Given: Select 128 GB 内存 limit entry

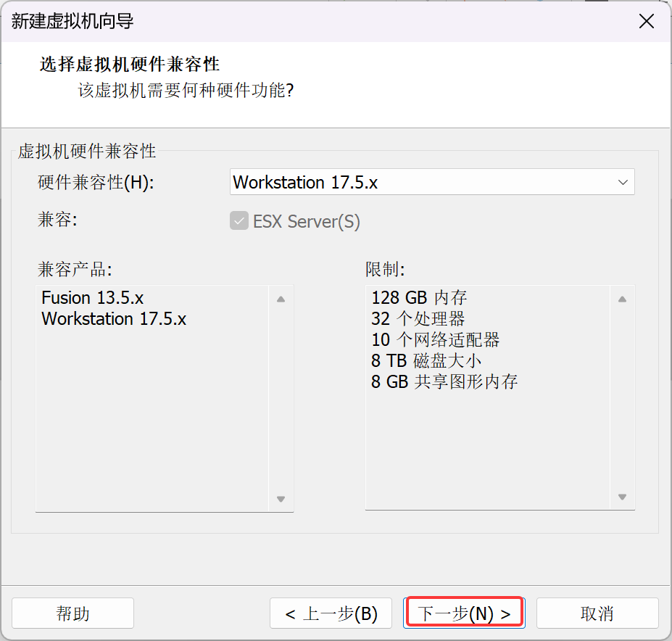Looking at the screenshot, I should pos(419,297).
